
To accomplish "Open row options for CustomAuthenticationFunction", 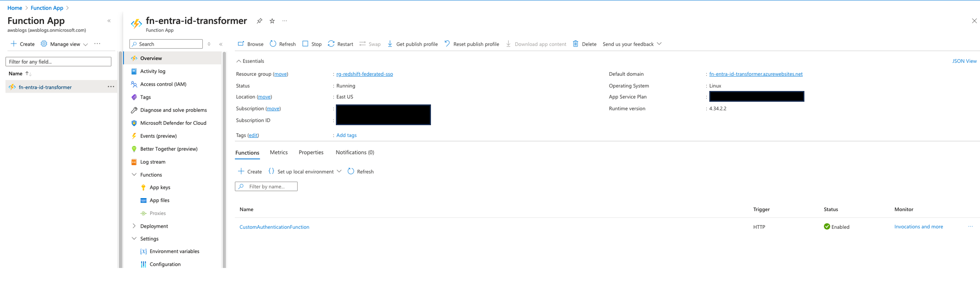I will coord(970,227).
